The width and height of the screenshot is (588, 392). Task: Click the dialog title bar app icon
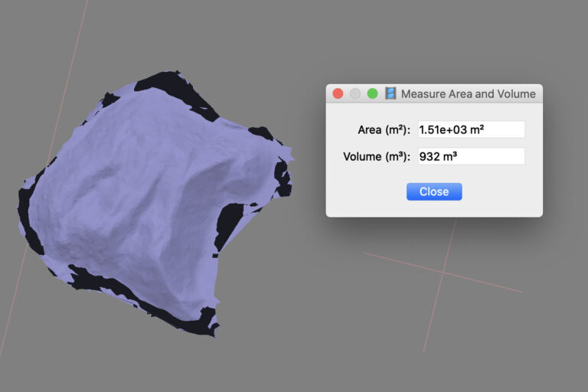390,93
